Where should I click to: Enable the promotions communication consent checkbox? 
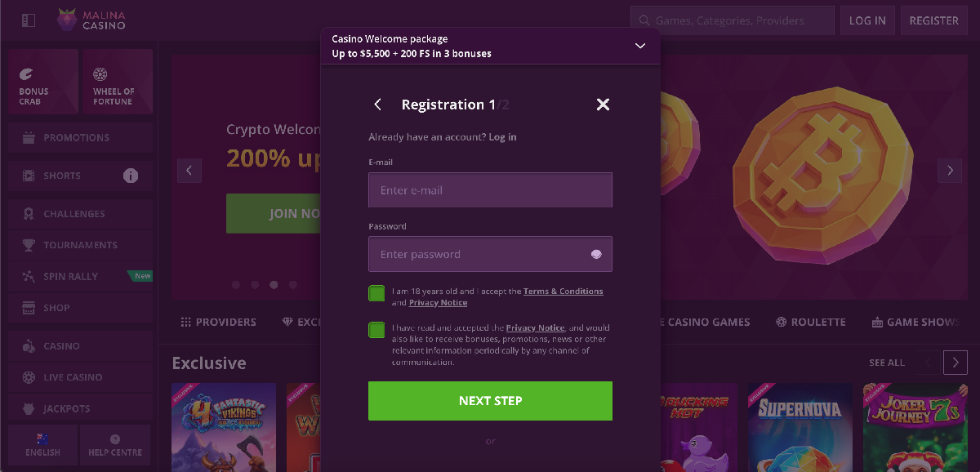click(x=376, y=330)
